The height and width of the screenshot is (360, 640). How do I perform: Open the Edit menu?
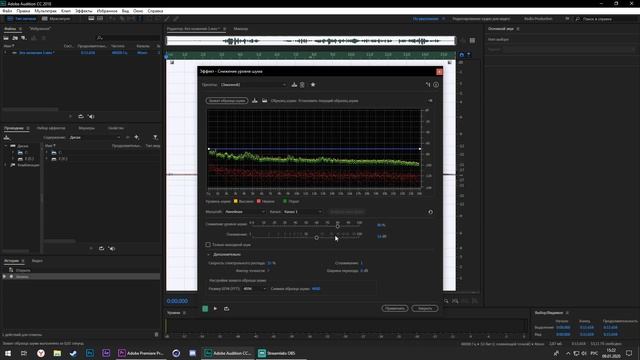coord(23,11)
